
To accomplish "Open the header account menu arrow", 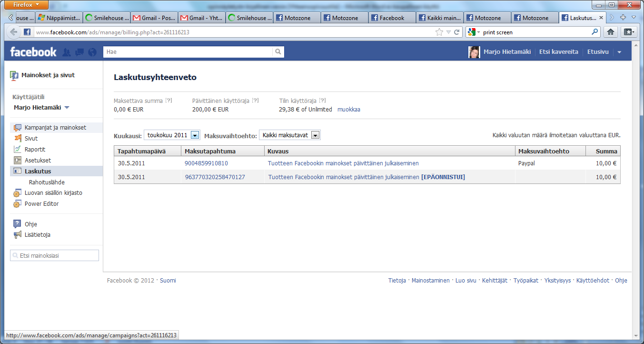I will (x=619, y=52).
